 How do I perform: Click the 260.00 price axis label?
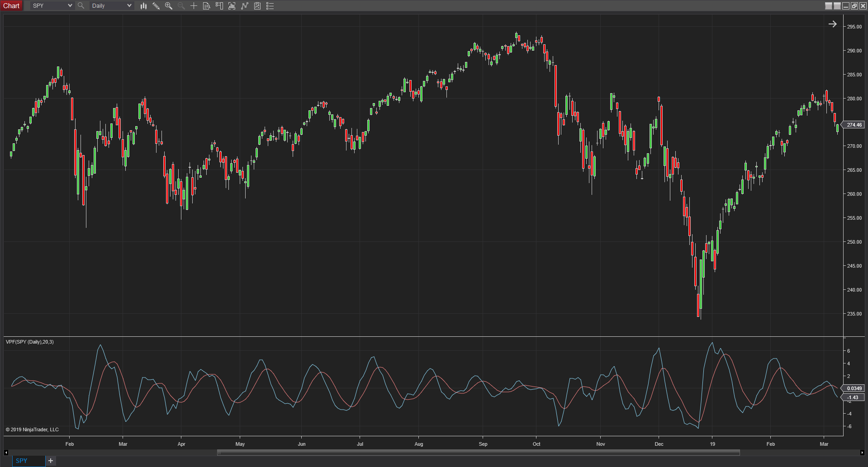pyautogui.click(x=854, y=194)
